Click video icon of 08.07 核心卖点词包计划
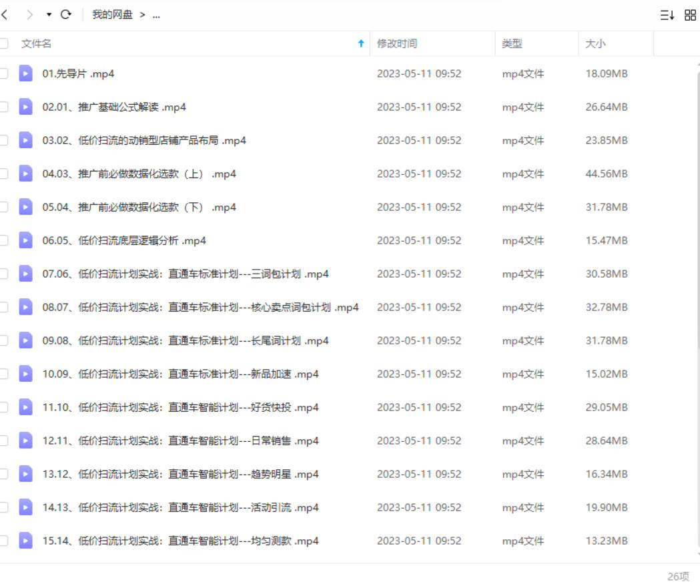Screen dimensions: 700x588 click(25, 307)
